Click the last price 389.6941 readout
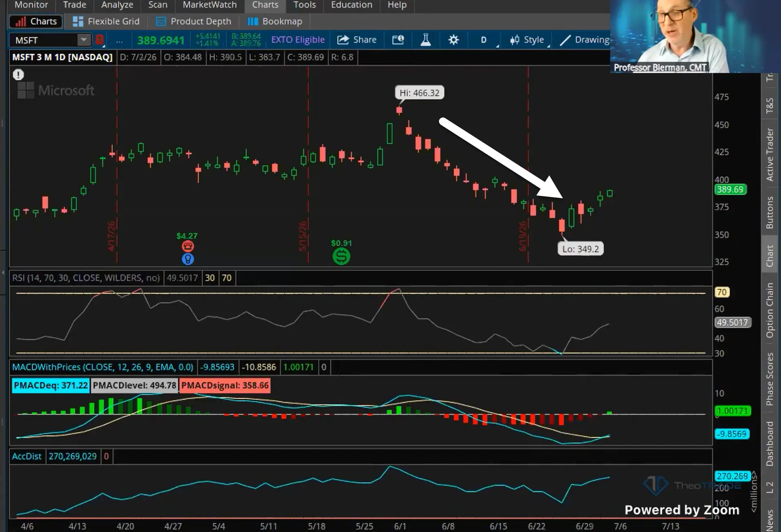781x532 pixels. tap(161, 40)
